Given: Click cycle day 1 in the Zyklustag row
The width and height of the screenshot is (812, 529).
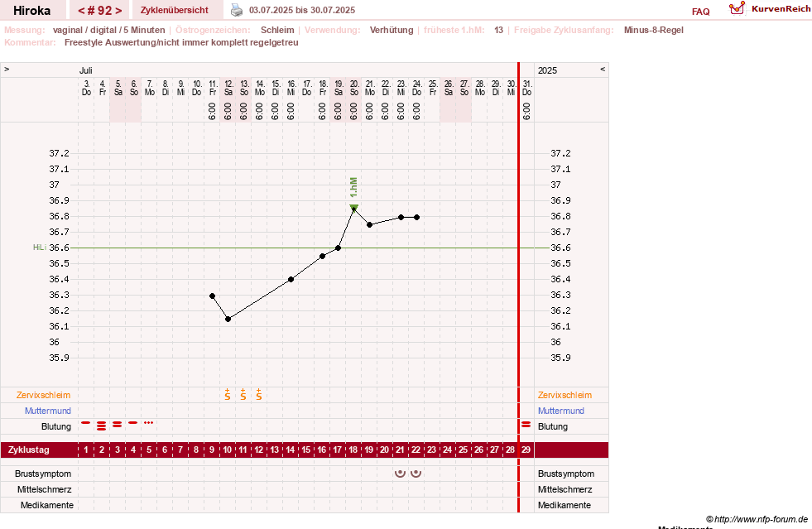Looking at the screenshot, I should (86, 450).
